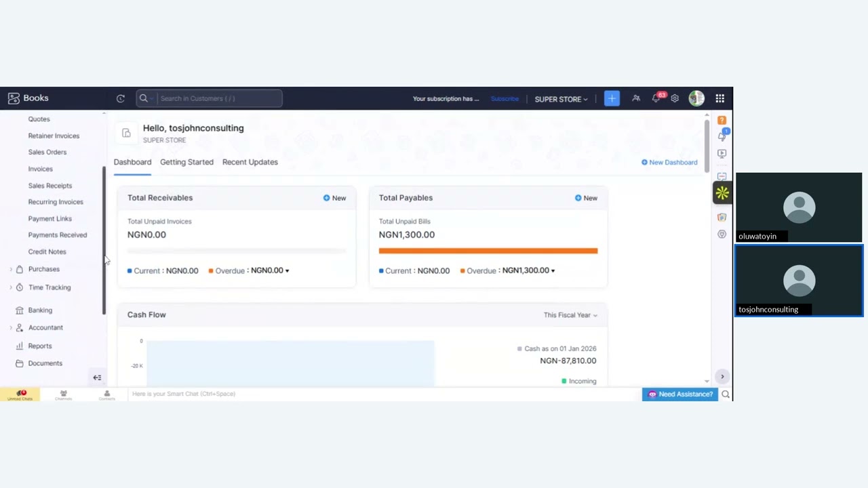The width and height of the screenshot is (868, 488).
Task: Click the refresh icon beside the search box
Action: pos(121,98)
